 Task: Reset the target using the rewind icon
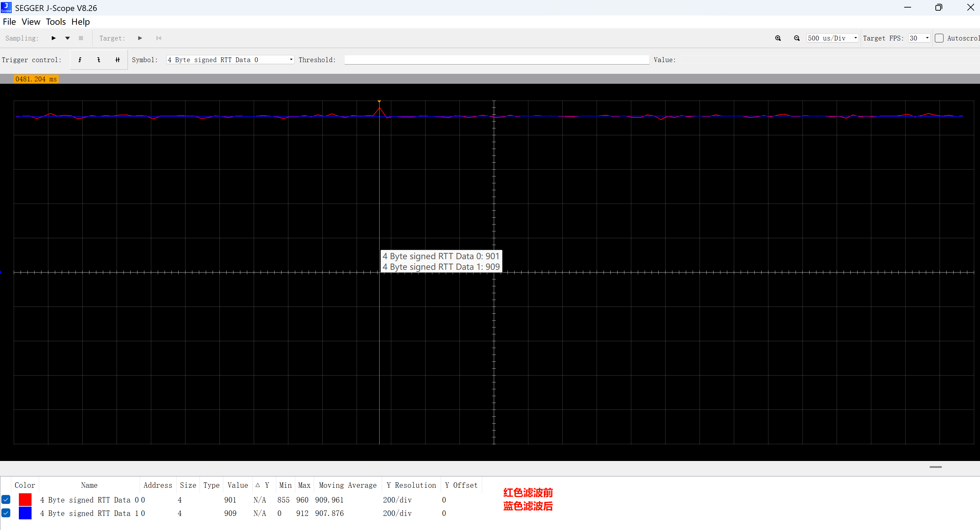click(159, 38)
